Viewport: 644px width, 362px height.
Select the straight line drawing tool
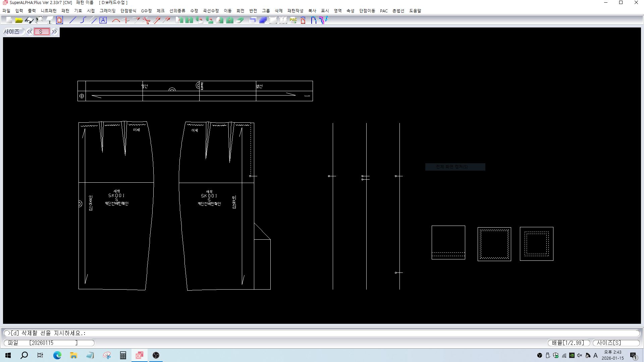point(72,20)
